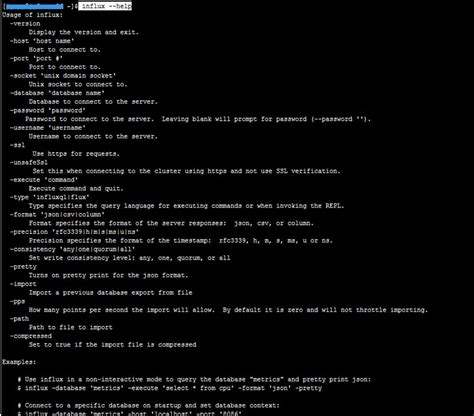Select -socket 'unix domain socket' option
The width and height of the screenshot is (474, 416).
click(x=63, y=76)
